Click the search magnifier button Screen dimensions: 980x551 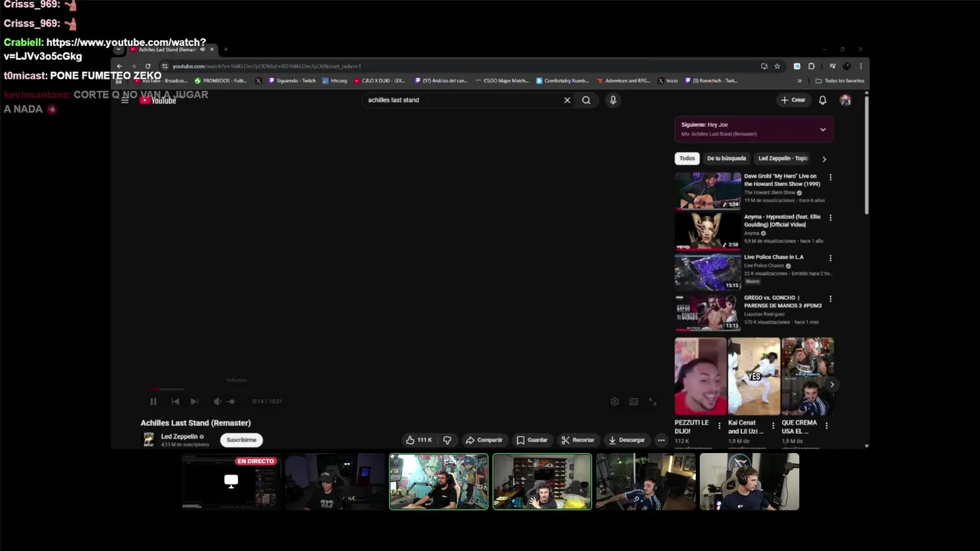tap(586, 100)
